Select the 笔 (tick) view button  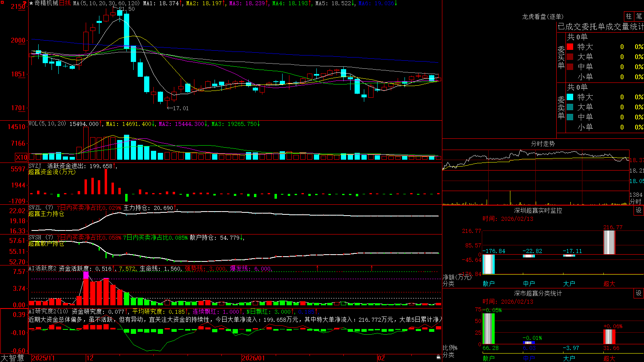click(639, 16)
